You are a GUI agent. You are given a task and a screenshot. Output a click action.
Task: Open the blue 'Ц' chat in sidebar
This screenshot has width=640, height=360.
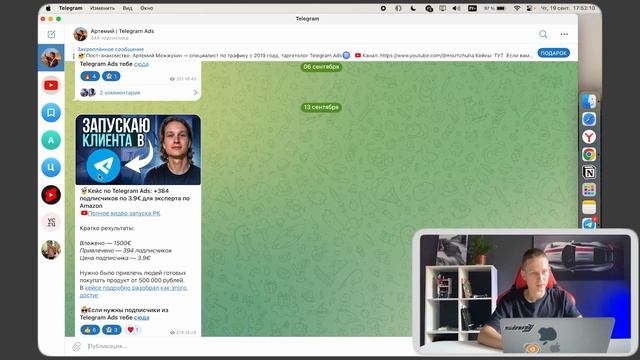point(51,167)
